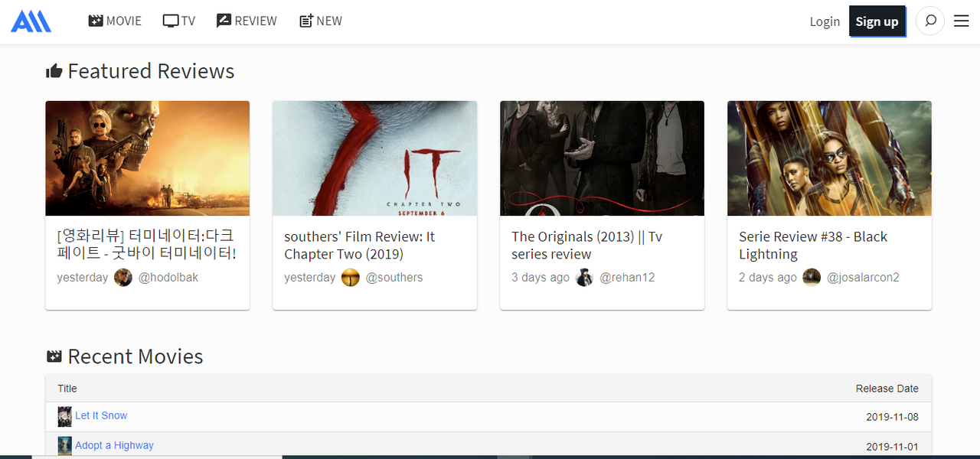
Task: Open the NEW menu
Action: (321, 21)
